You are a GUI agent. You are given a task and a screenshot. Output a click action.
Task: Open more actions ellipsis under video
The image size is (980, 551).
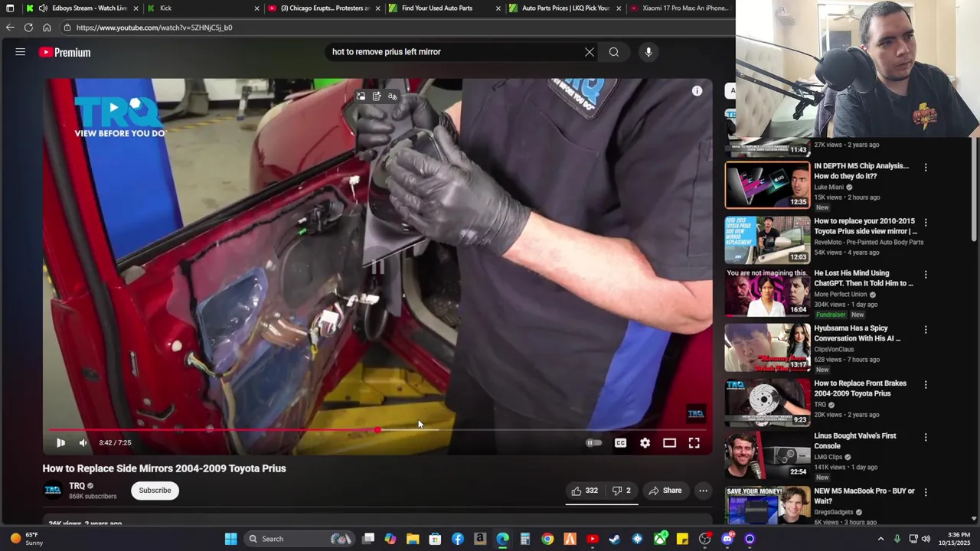[703, 491]
